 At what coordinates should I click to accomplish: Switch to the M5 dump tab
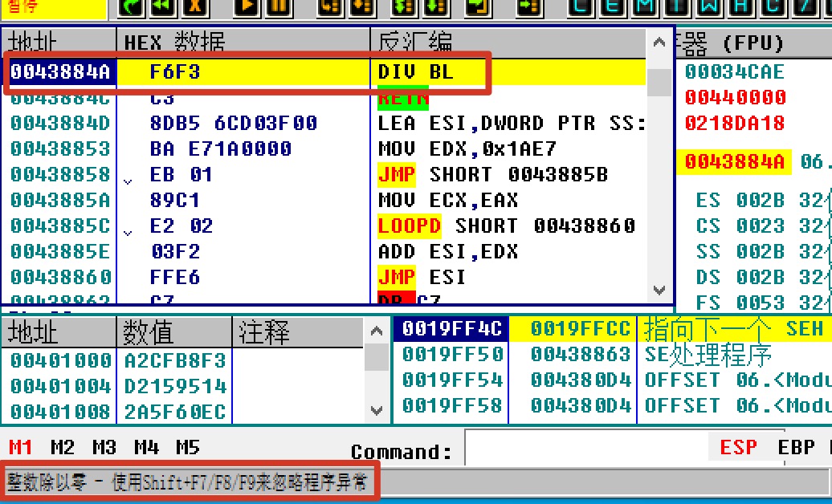(189, 447)
